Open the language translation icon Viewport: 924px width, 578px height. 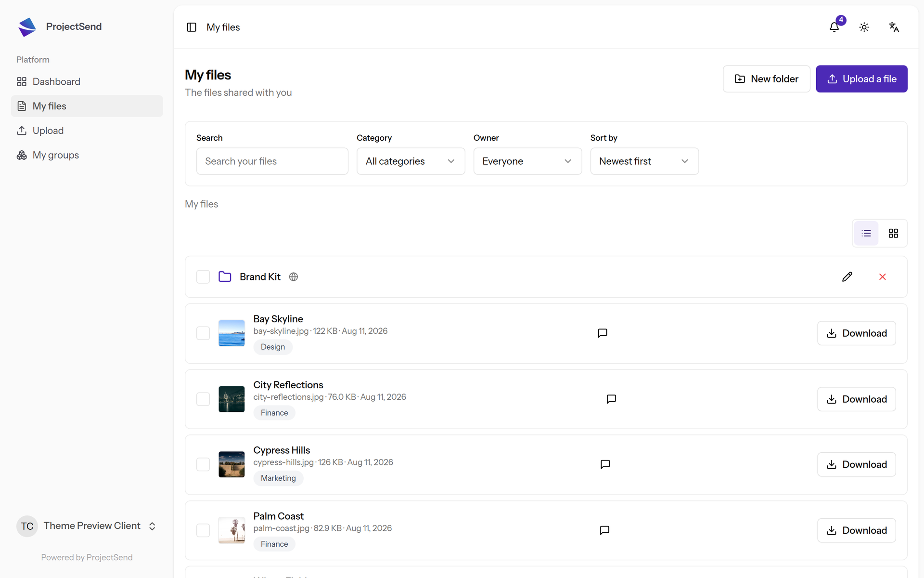[x=894, y=27]
